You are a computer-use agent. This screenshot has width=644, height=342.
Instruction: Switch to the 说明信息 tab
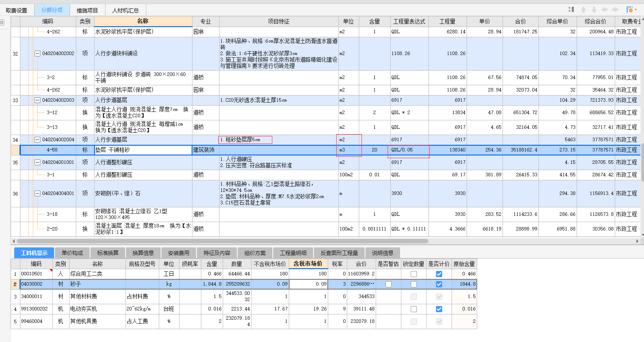point(383,253)
